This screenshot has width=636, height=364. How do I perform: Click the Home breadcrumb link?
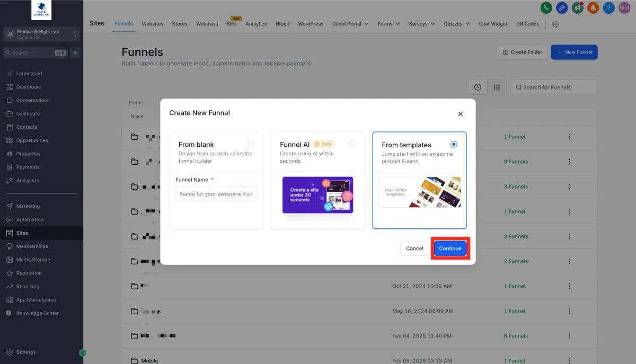click(136, 103)
